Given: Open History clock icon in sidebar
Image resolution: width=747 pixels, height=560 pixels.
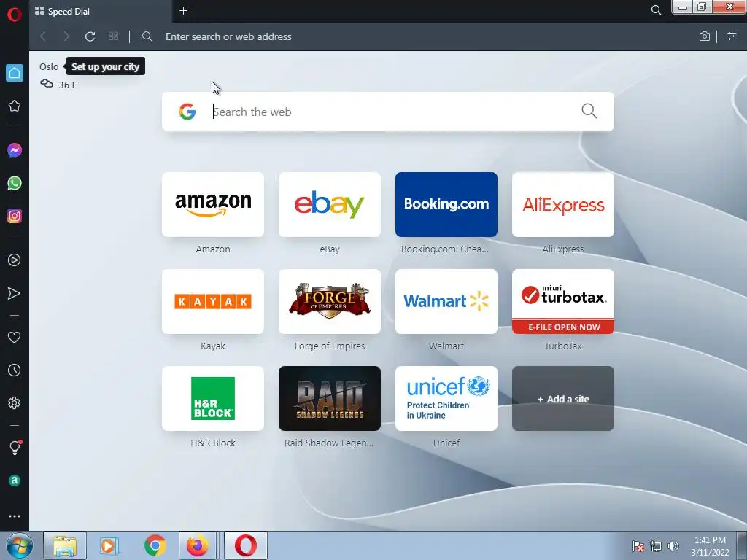Looking at the screenshot, I should (x=15, y=370).
